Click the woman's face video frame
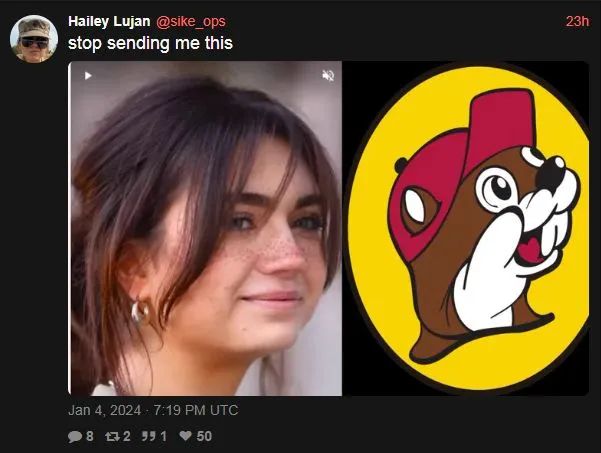The width and height of the screenshot is (601, 453). (205, 228)
